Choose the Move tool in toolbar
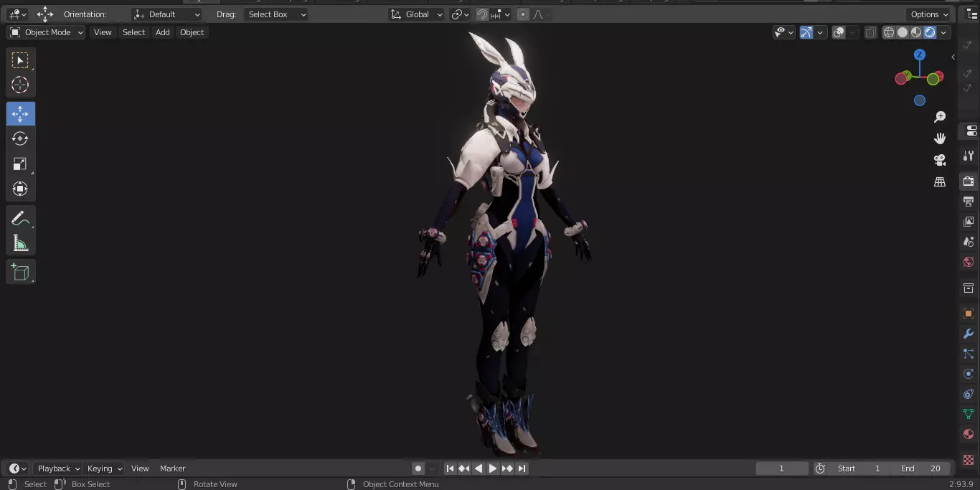 pyautogui.click(x=20, y=114)
